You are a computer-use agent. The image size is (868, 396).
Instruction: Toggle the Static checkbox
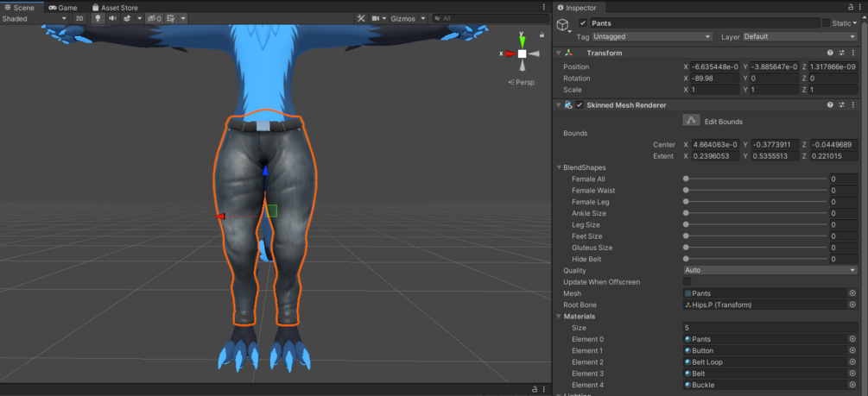(x=826, y=23)
